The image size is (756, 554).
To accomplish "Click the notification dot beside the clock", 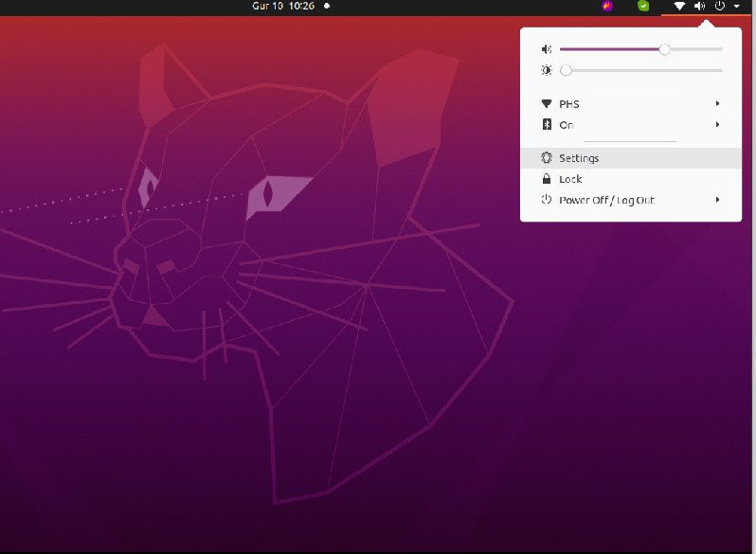I will tap(327, 7).
